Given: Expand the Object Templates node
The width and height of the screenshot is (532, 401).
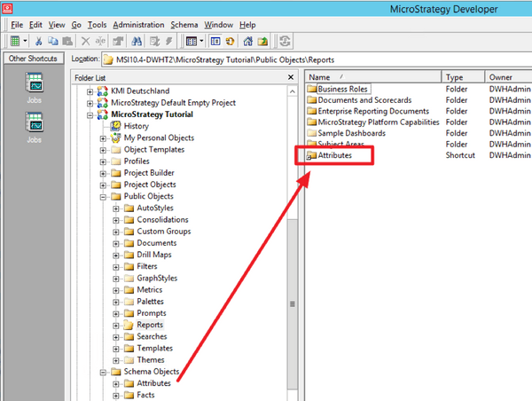Looking at the screenshot, I should pos(103,150).
